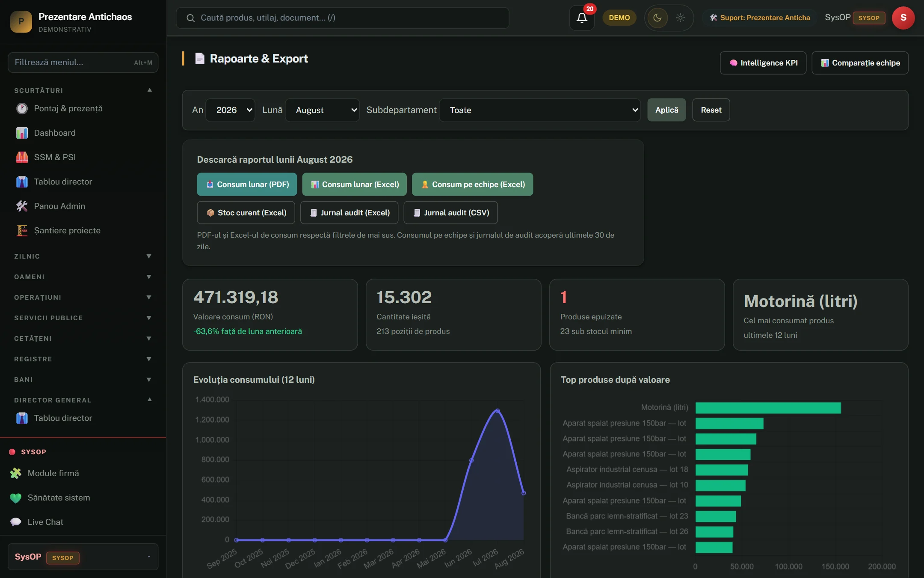Open the Lună month dropdown

[322, 110]
